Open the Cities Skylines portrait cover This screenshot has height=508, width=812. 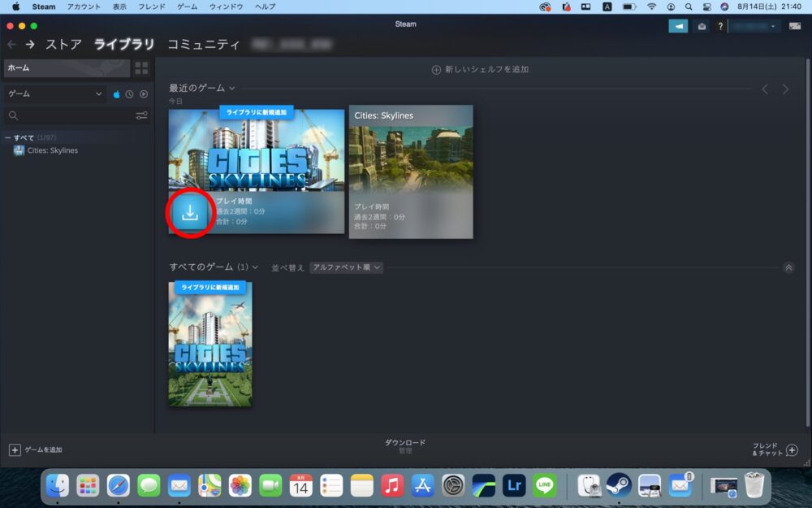point(210,344)
